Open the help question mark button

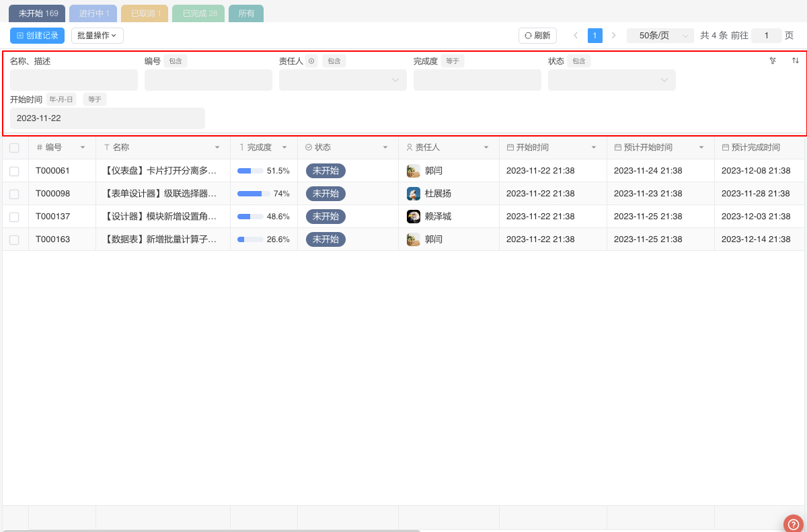click(x=794, y=524)
